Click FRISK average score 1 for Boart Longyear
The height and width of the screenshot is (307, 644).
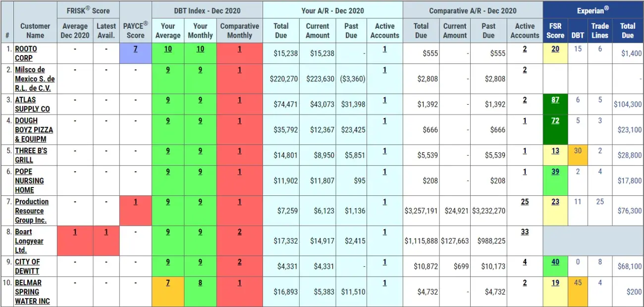[75, 232]
